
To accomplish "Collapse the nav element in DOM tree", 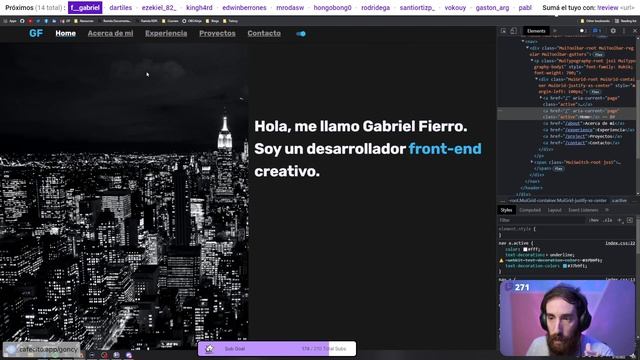I will [523, 42].
